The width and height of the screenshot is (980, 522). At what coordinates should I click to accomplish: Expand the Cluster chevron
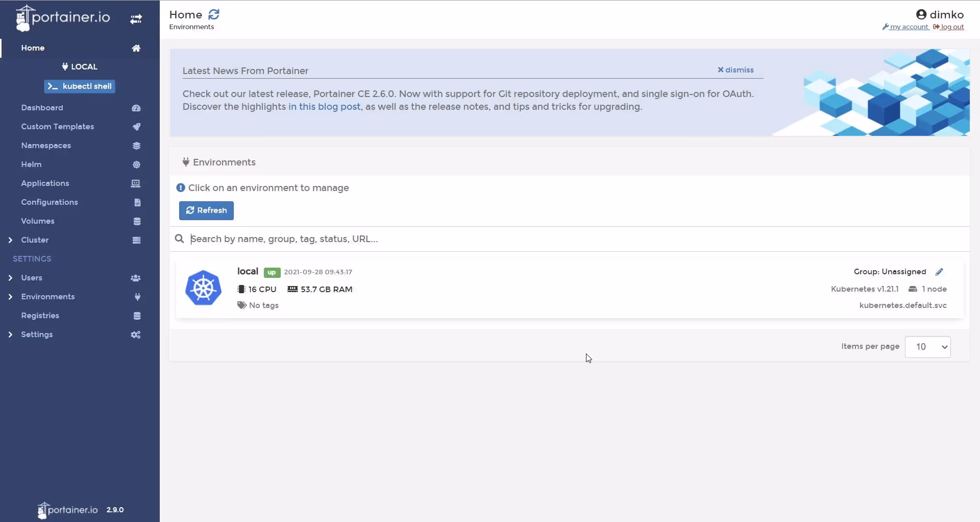click(x=10, y=240)
